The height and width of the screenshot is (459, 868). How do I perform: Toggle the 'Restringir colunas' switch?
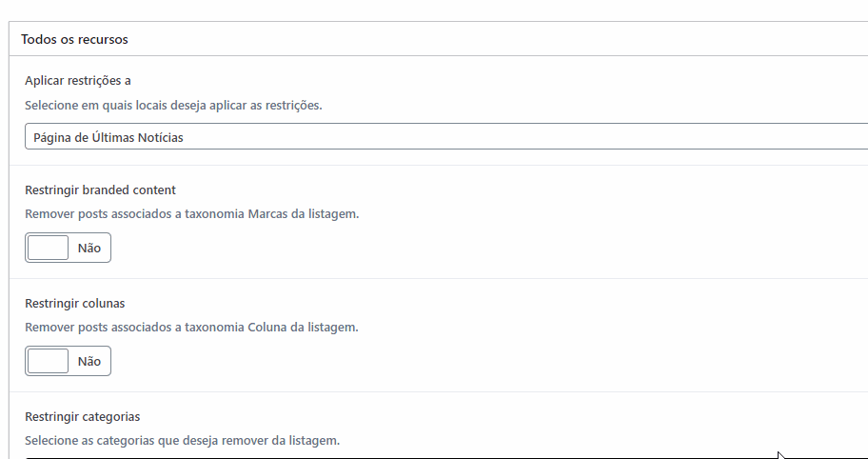coord(69,361)
